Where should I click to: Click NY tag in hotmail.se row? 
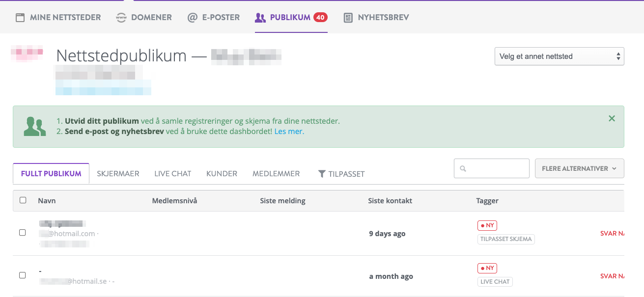point(487,269)
